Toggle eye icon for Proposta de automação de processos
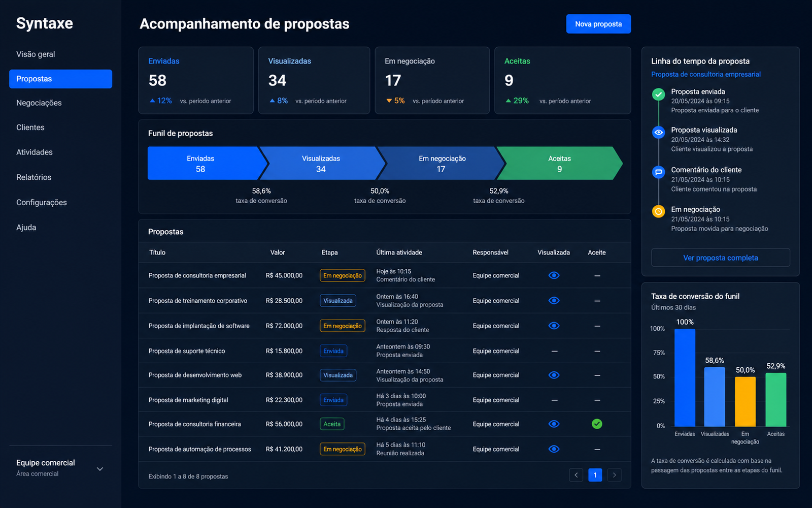The width and height of the screenshot is (812, 508). pos(554,449)
